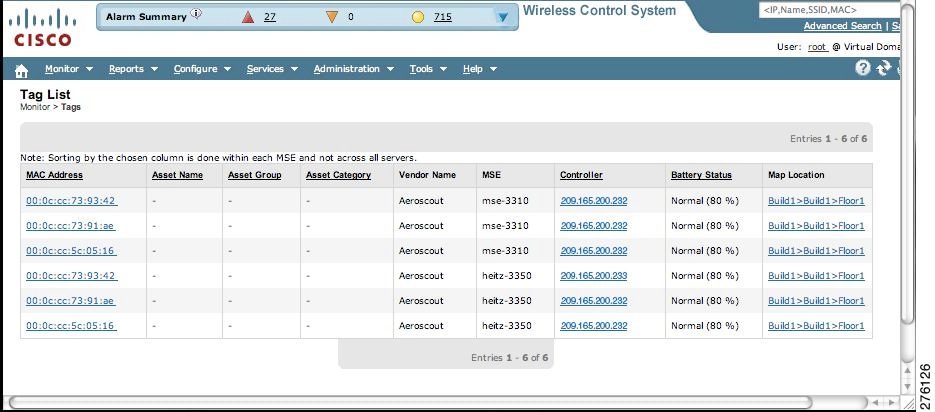This screenshot has height=412, width=935.
Task: Select Aeroscout vendor cell in first row
Action: [421, 201]
